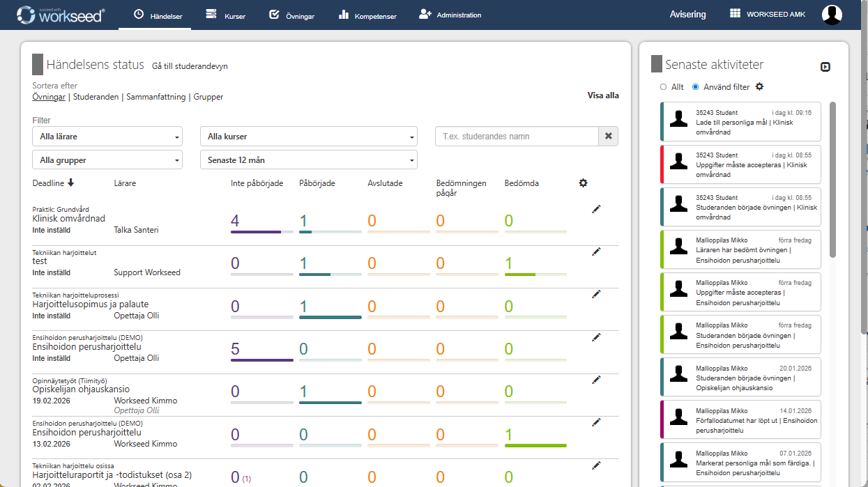Screen dimensions: 868x487
Task: Open the user profile avatar menu
Action: (831, 15)
